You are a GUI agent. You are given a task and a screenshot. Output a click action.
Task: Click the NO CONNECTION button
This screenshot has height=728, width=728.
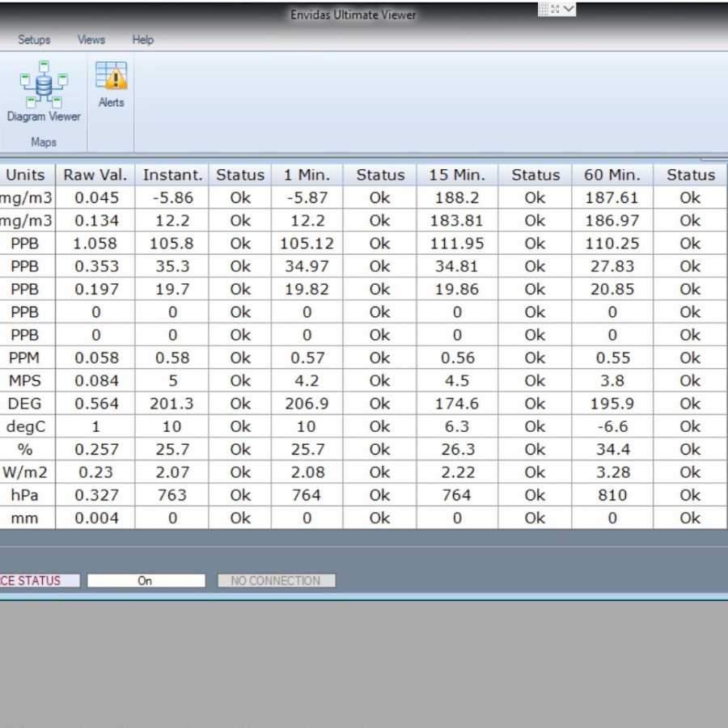coord(276,581)
